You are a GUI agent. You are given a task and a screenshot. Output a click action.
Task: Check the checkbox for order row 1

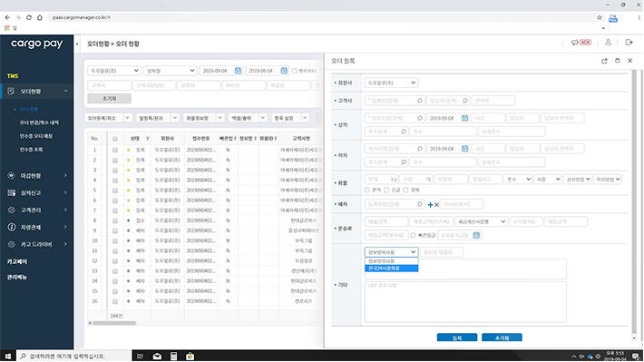115,151
